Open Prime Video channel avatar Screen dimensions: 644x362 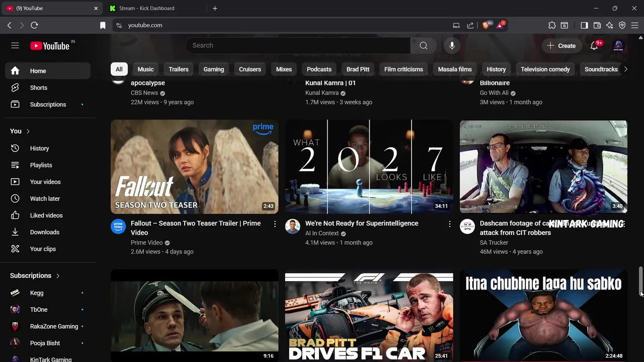click(x=118, y=226)
